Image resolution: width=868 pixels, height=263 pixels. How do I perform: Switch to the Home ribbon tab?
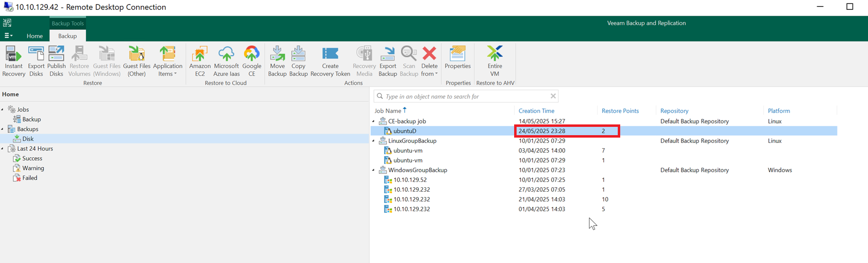coord(35,36)
